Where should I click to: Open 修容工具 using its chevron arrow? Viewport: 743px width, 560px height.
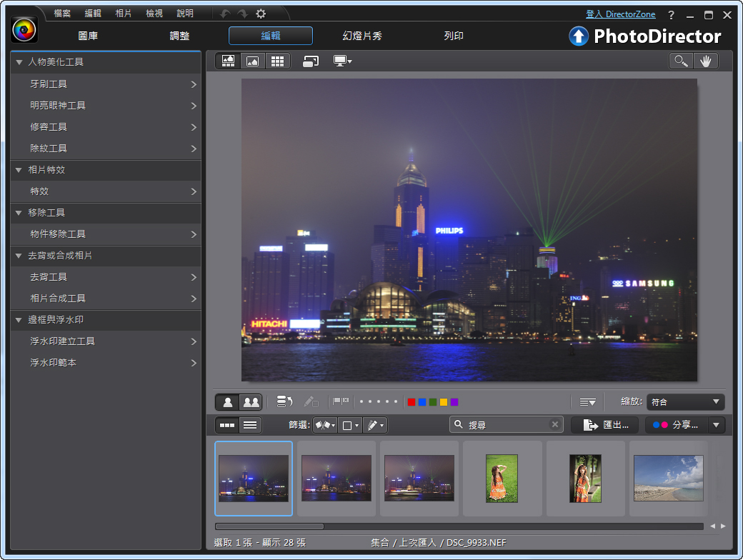(x=194, y=127)
